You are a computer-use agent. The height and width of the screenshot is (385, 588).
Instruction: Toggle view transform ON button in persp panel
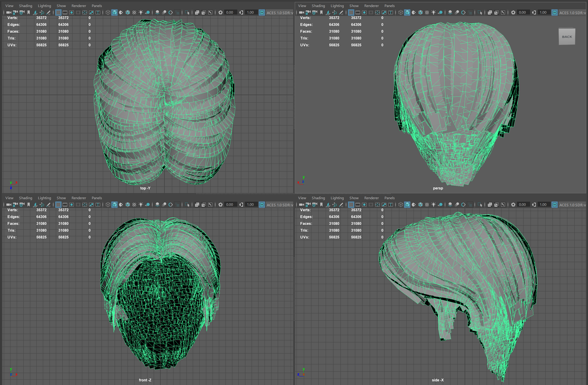pos(555,13)
